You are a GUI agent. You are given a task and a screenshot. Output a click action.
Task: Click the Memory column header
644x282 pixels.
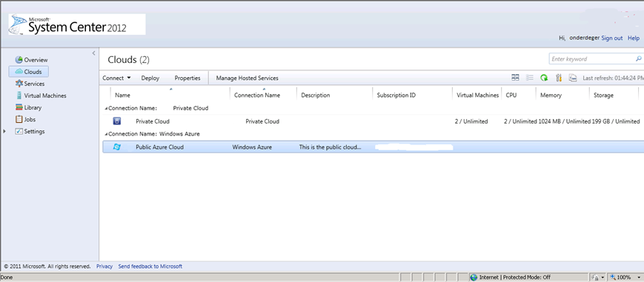[551, 95]
